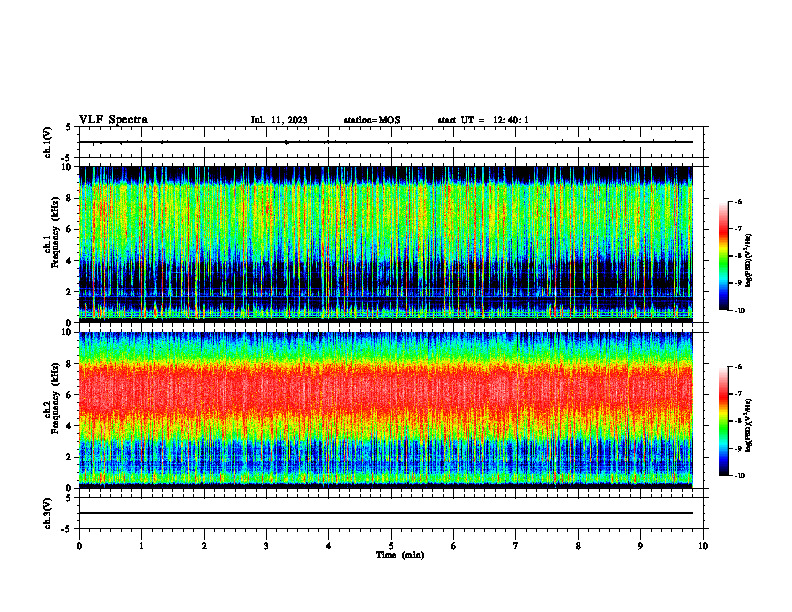
Task: Click the "Time (min)" x-axis label
Action: click(x=400, y=555)
